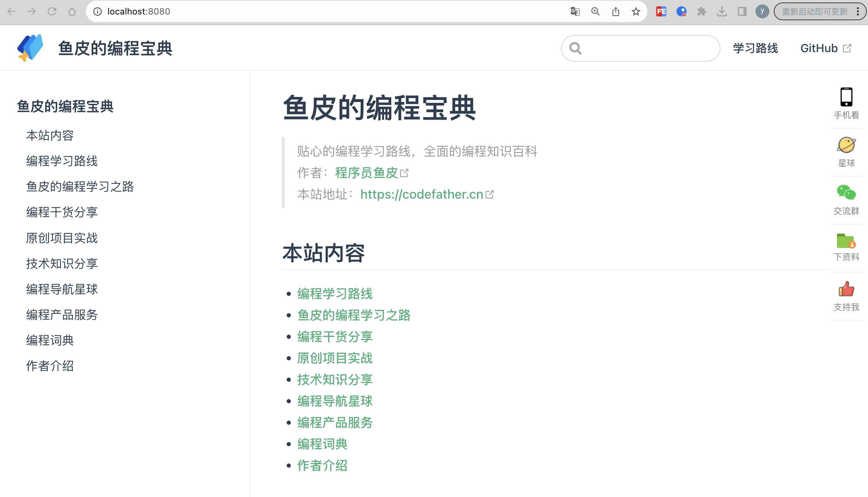Click the 支持我 thumbs-up icon

(846, 289)
